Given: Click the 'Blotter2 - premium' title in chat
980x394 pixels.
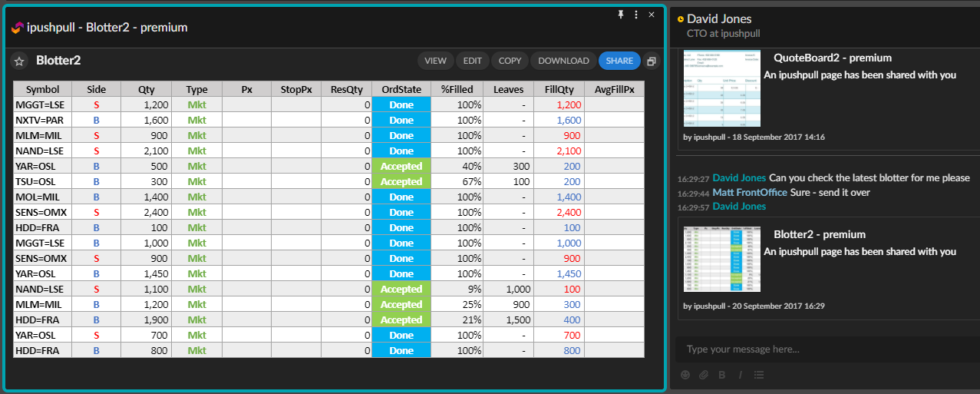Looking at the screenshot, I should click(820, 234).
